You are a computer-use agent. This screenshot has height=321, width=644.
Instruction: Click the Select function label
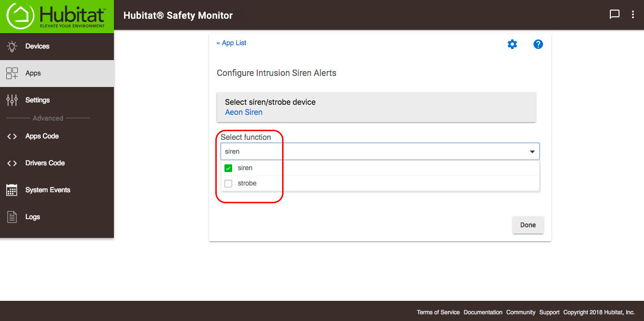pos(246,137)
